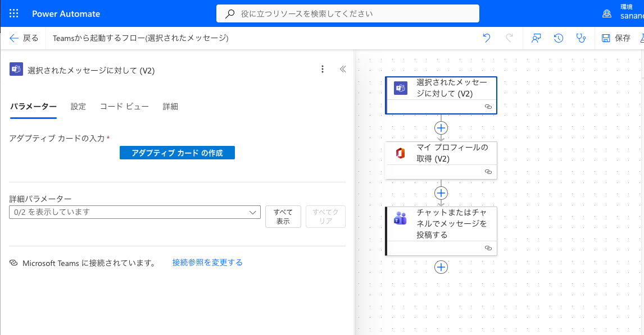The width and height of the screenshot is (644, 335).
Task: Open the environment globe icon
Action: (x=606, y=13)
